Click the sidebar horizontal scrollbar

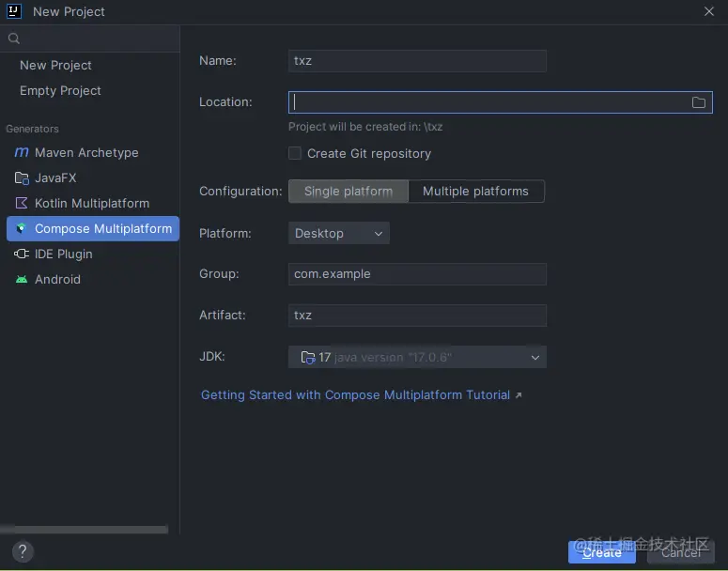(x=84, y=530)
